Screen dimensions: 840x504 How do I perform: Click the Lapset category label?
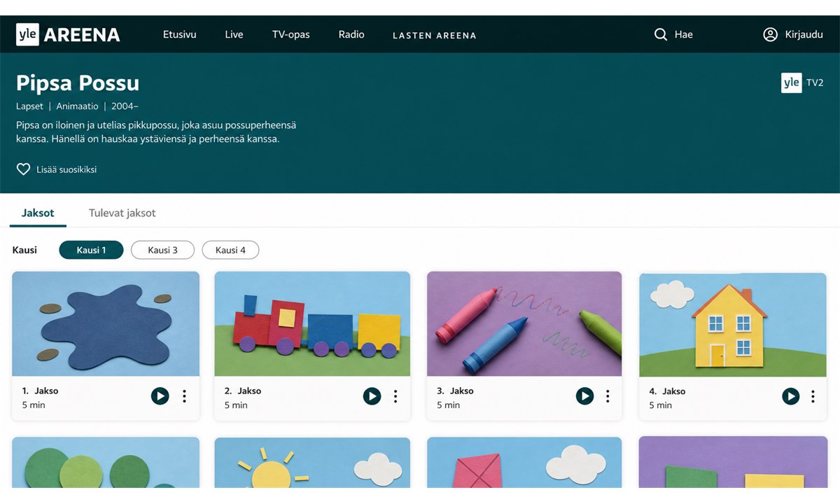click(x=29, y=106)
